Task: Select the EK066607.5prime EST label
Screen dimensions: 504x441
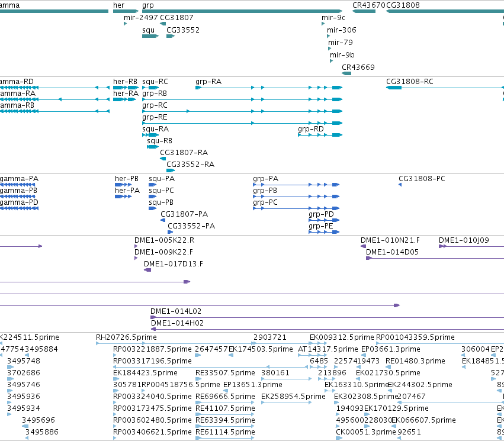Action: 423,420
